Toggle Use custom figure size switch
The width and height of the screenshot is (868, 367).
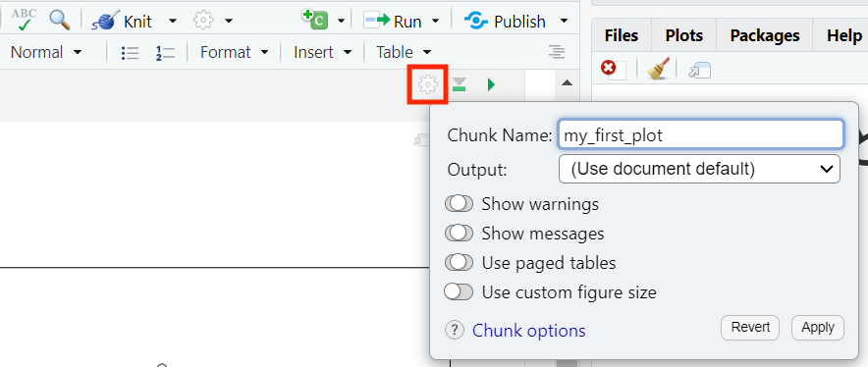459,291
